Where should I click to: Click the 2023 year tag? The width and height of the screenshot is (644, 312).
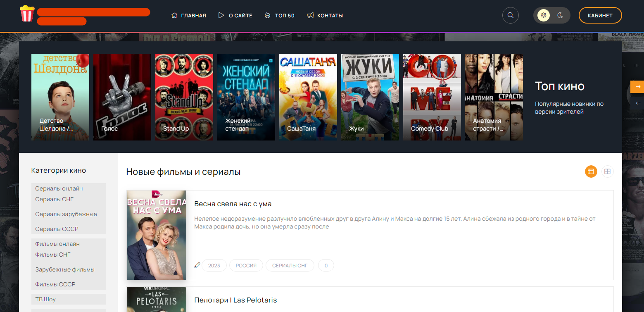(x=214, y=265)
